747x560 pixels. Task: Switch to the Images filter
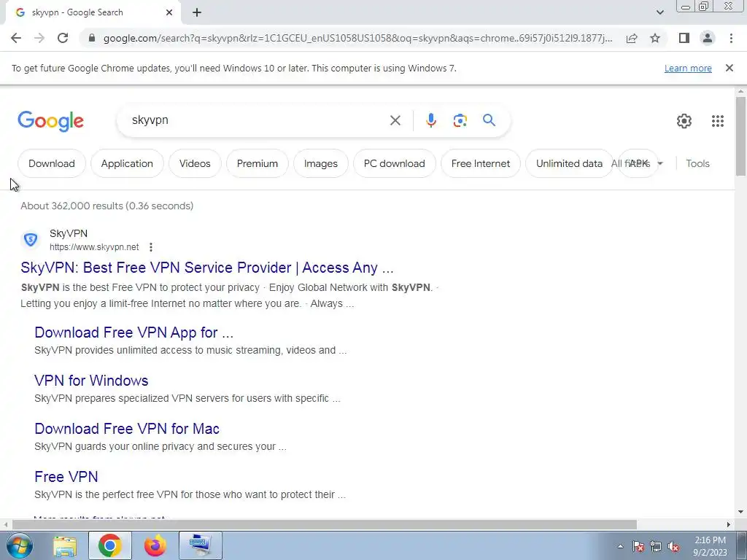[x=321, y=163]
